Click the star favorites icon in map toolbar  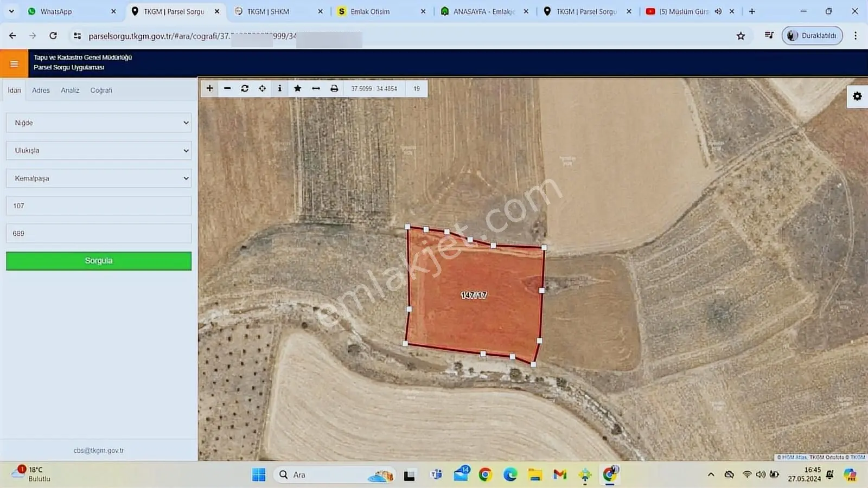coord(297,88)
